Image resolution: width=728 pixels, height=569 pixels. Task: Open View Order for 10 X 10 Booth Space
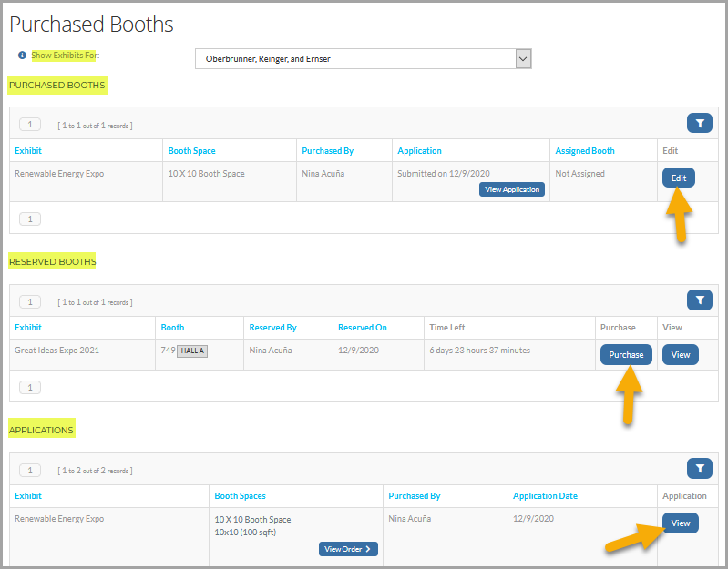tap(348, 549)
